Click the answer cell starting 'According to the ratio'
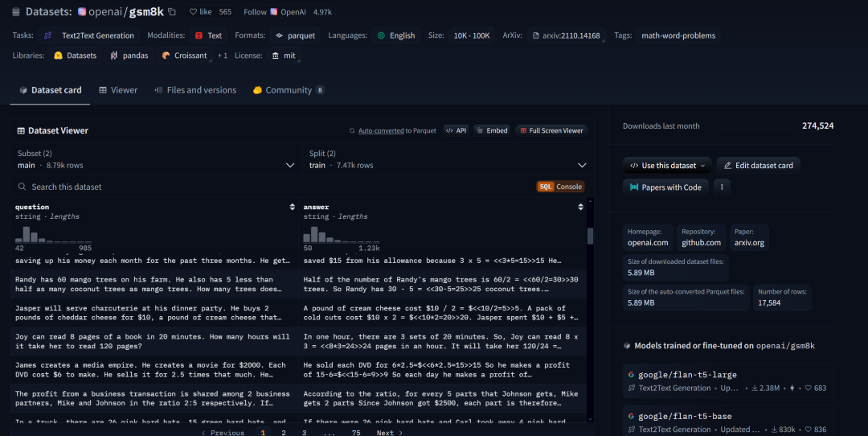This screenshot has width=868, height=436. (442, 398)
